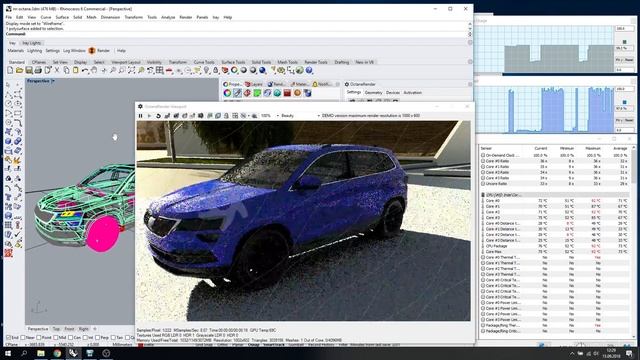Viewport: 640px width, 360px height.
Task: Click Settings in the V-Ray toolbar
Action: pos(52,51)
